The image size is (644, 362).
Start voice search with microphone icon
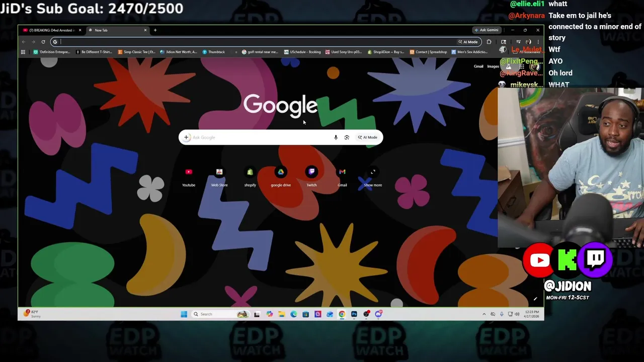(336, 137)
